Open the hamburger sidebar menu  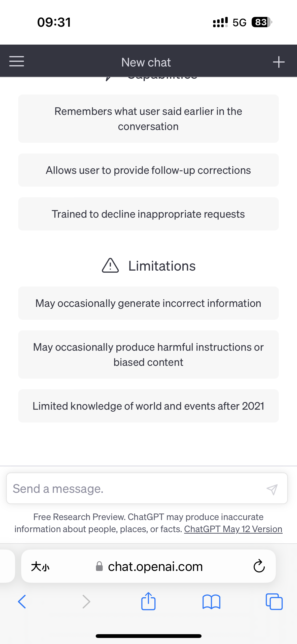[17, 61]
